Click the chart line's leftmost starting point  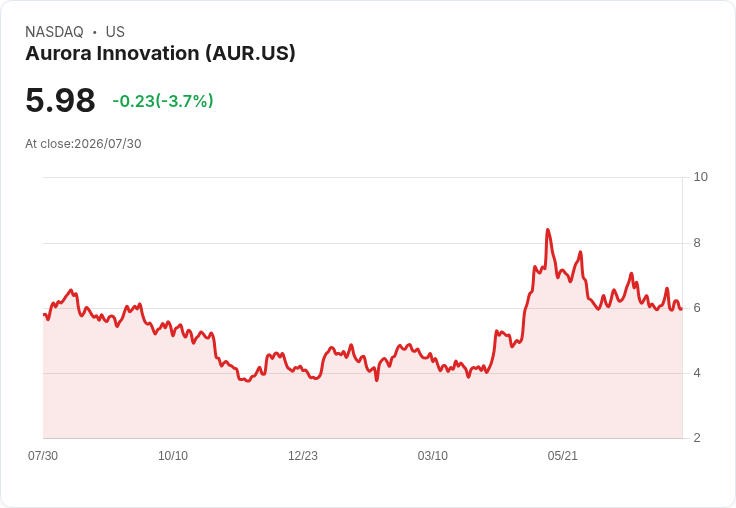pyautogui.click(x=44, y=315)
